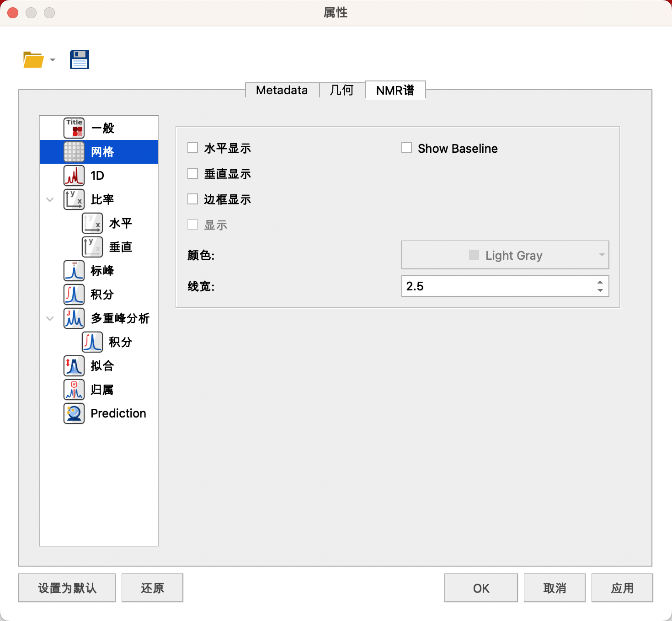Enable the 水平显示 checkbox
This screenshot has height=621, width=672.
click(192, 148)
